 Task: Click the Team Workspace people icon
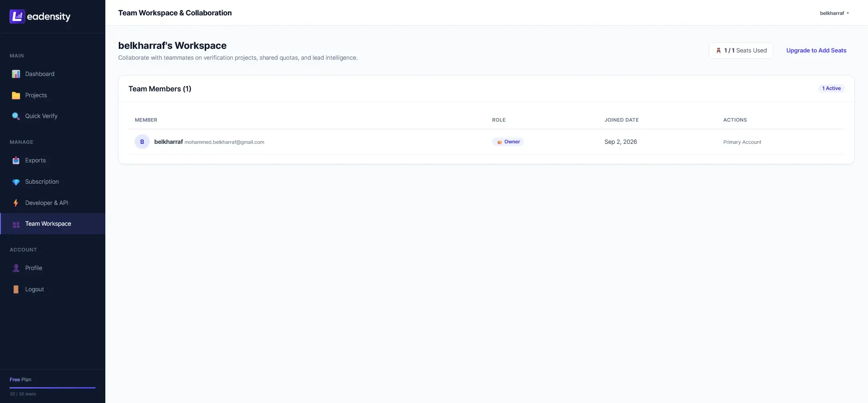(x=16, y=224)
